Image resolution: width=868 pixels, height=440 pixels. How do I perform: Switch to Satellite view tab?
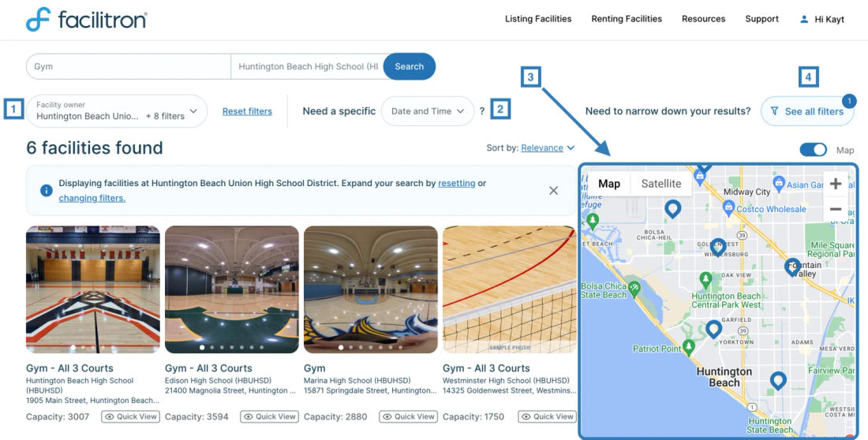661,184
